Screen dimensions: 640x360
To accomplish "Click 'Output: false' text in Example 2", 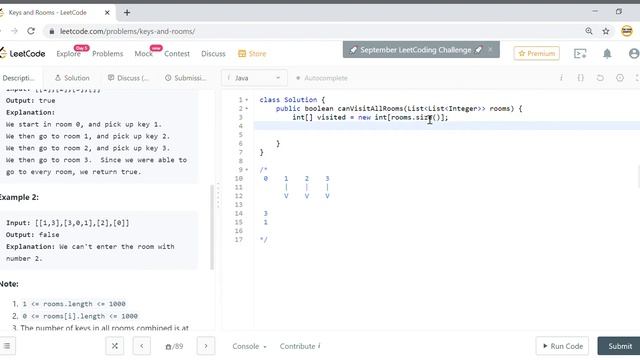I will click(33, 235).
